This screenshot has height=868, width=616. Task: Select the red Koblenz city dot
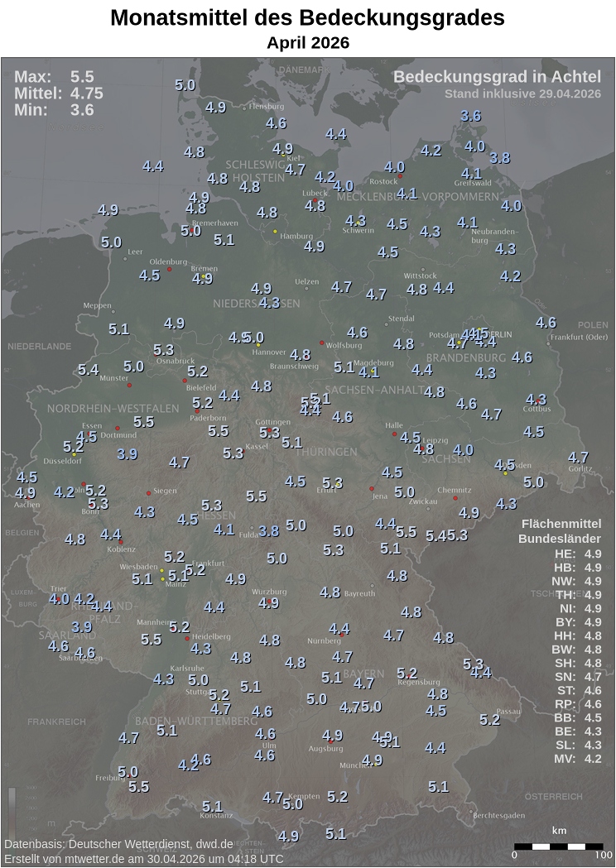pos(121,542)
